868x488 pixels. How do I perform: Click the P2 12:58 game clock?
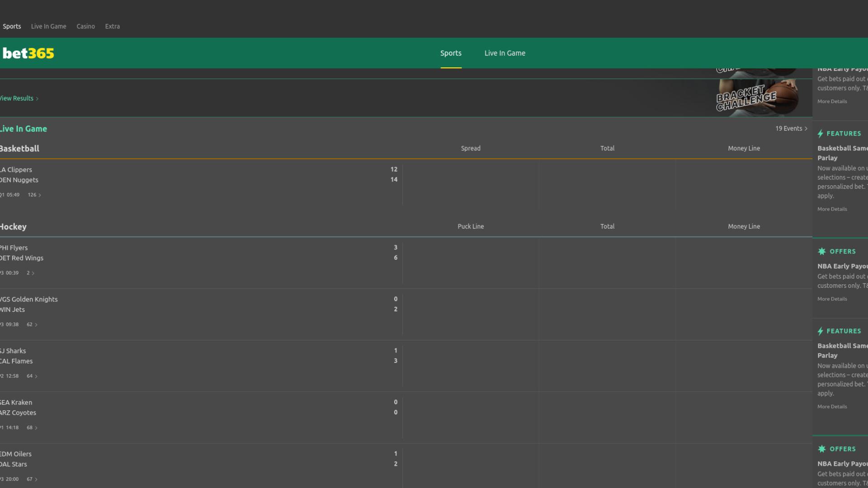tap(9, 376)
